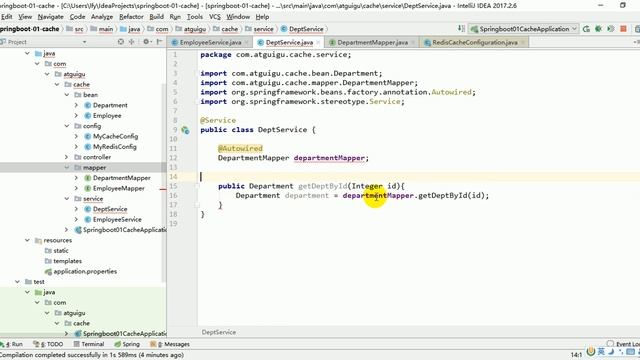Image resolution: width=640 pixels, height=360 pixels.
Task: Open the Window menu
Action: pos(238,17)
